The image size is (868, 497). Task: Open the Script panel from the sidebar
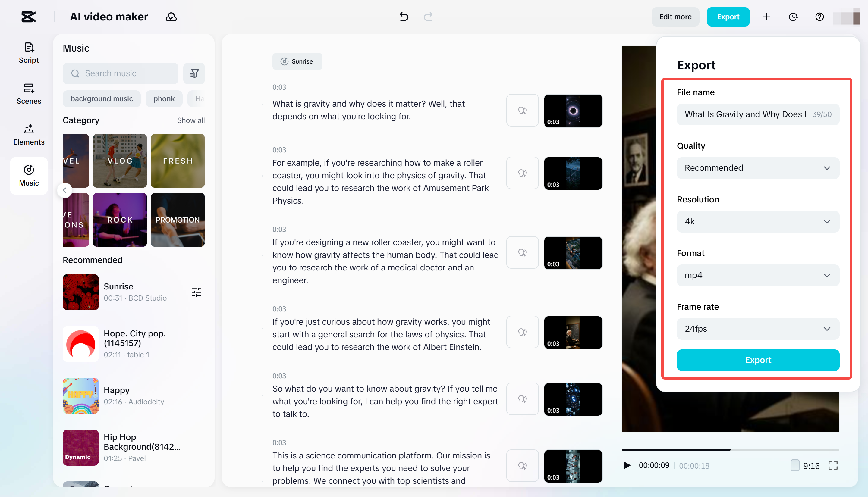[x=29, y=52]
